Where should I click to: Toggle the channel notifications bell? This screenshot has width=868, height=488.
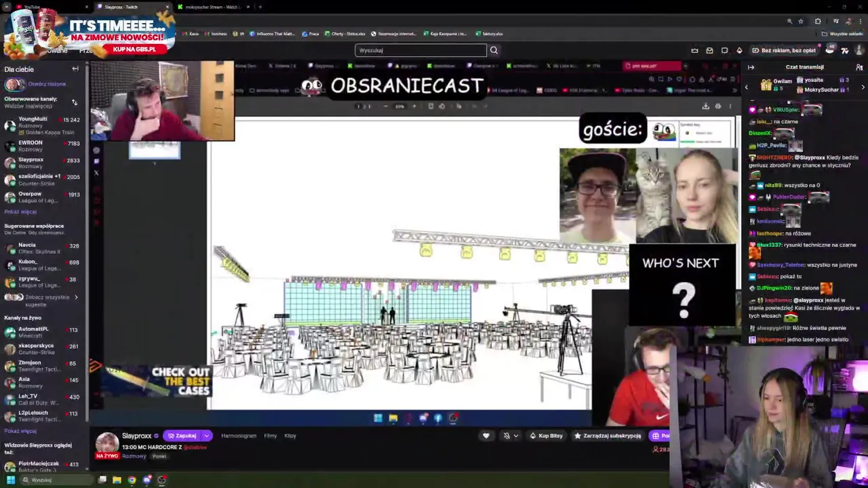(507, 436)
